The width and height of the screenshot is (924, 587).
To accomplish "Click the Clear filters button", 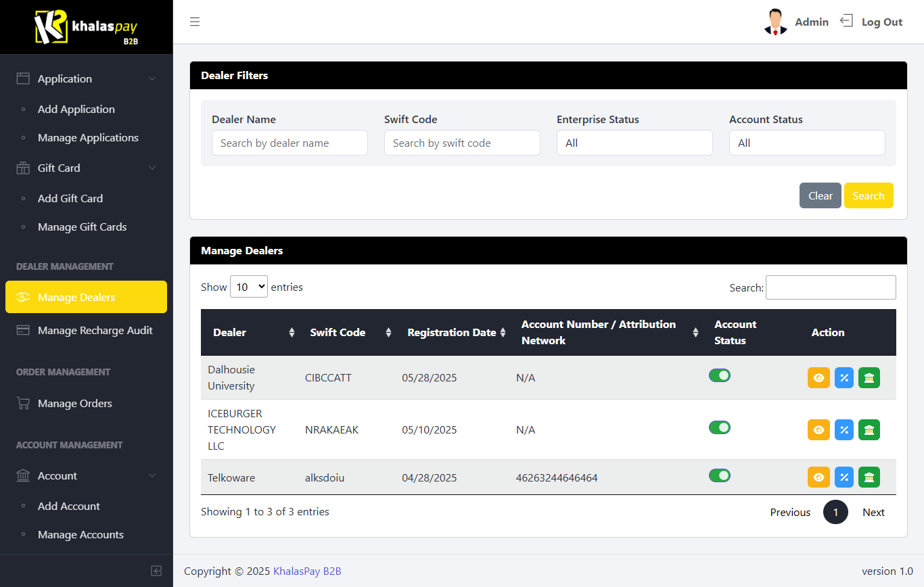I will tap(820, 195).
